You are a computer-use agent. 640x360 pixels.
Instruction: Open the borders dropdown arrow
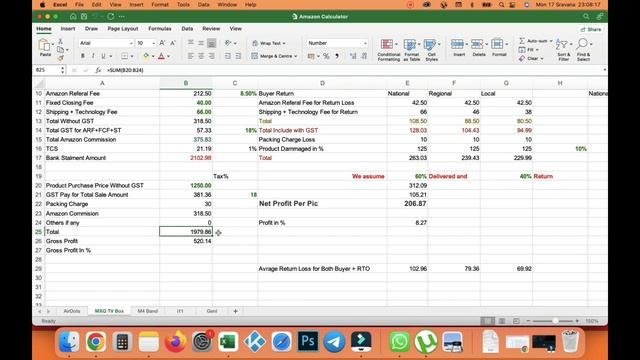(132, 56)
